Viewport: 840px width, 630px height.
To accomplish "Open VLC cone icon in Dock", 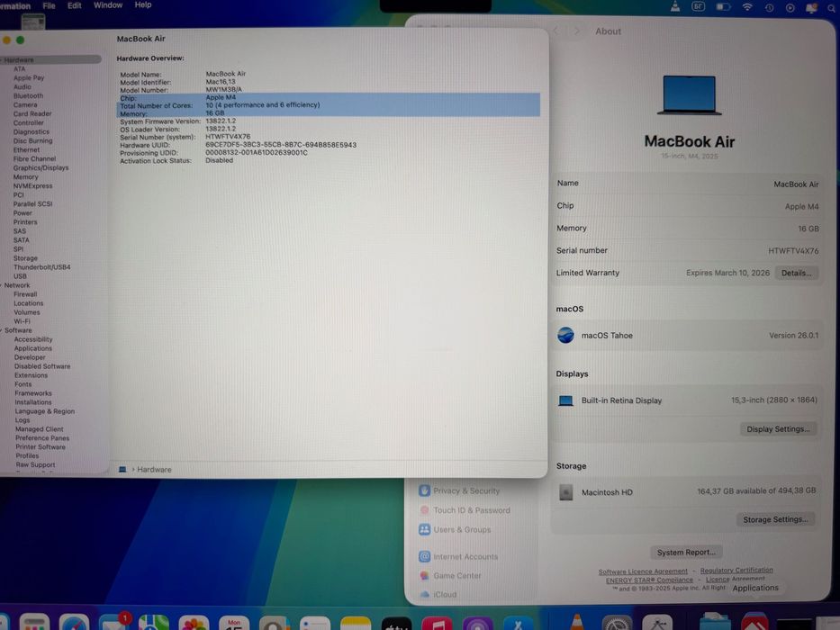I will [x=577, y=622].
